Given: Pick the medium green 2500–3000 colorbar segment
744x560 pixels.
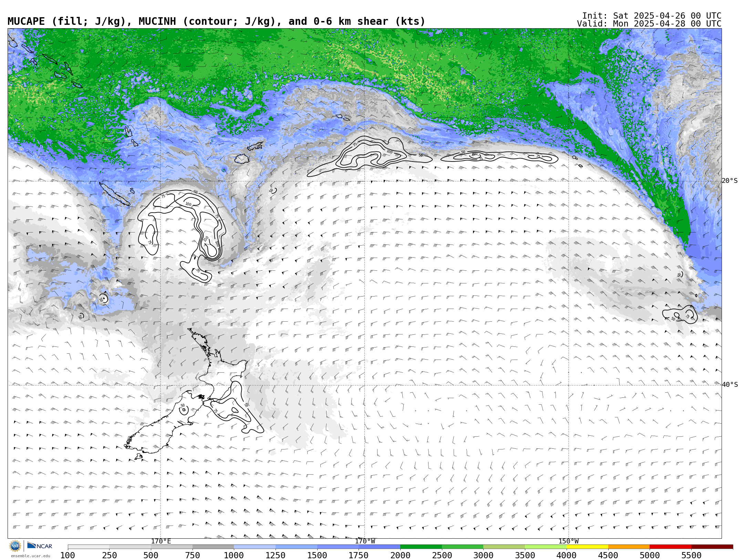Looking at the screenshot, I should click(x=463, y=547).
